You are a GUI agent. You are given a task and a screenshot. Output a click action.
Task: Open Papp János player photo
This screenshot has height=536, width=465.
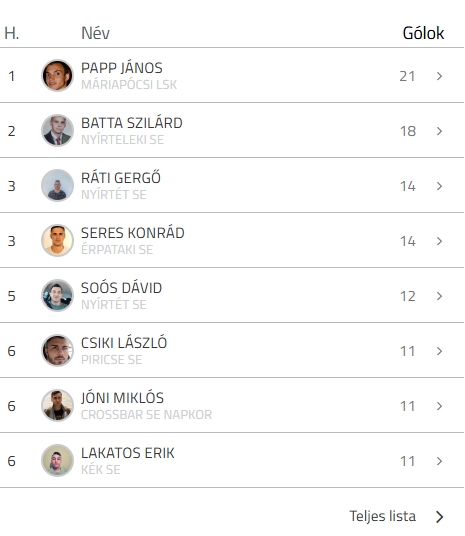57,76
